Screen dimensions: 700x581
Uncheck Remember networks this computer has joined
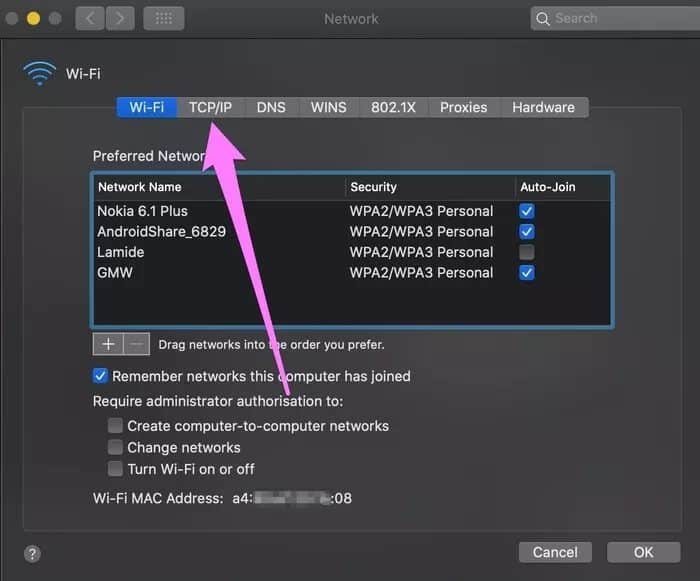(x=100, y=376)
